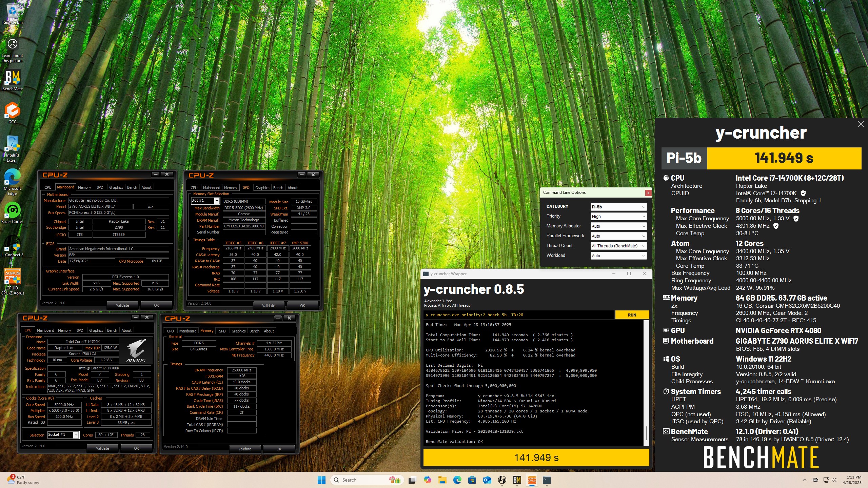
Task: Switch to Graphics tab in CPU-Z SPD window
Action: 262,188
